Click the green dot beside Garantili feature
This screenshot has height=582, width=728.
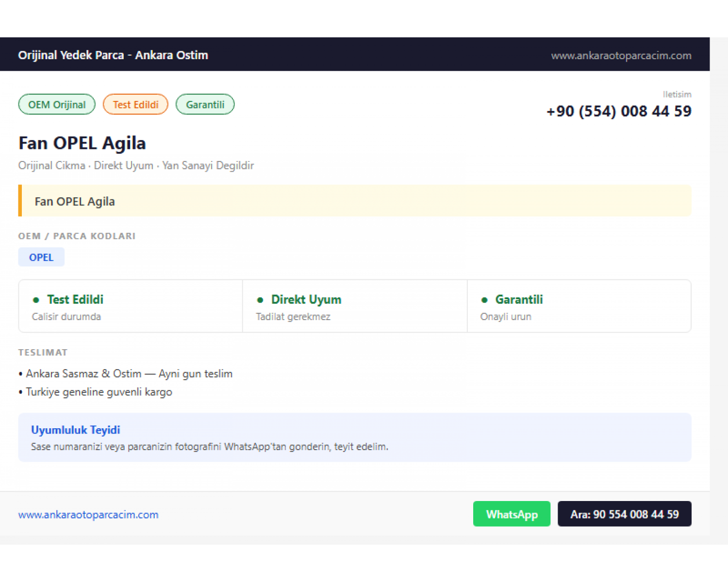[x=484, y=300]
